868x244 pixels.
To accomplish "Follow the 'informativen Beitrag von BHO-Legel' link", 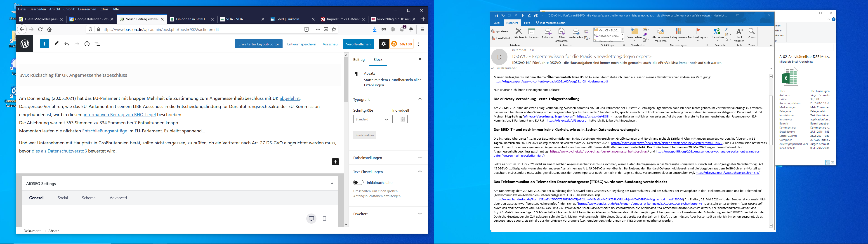I will (120, 115).
